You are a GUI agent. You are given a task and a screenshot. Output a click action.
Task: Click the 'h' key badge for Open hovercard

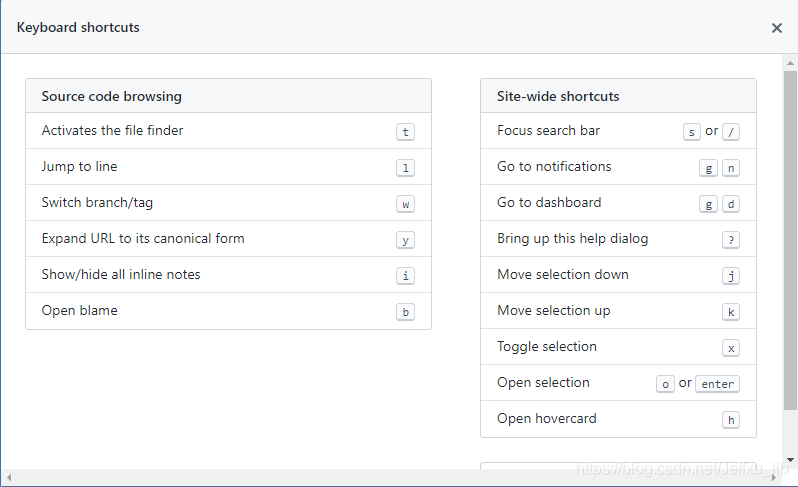coord(731,420)
